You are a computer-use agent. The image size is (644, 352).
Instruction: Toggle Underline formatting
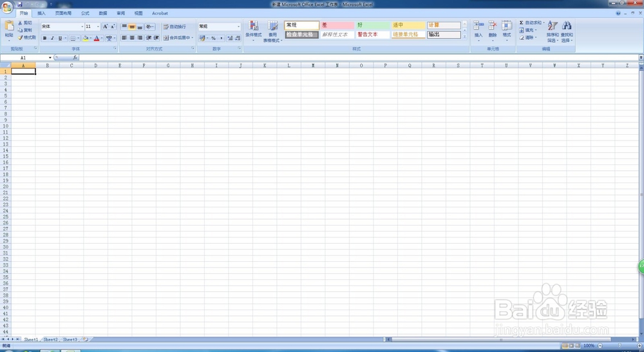(60, 38)
